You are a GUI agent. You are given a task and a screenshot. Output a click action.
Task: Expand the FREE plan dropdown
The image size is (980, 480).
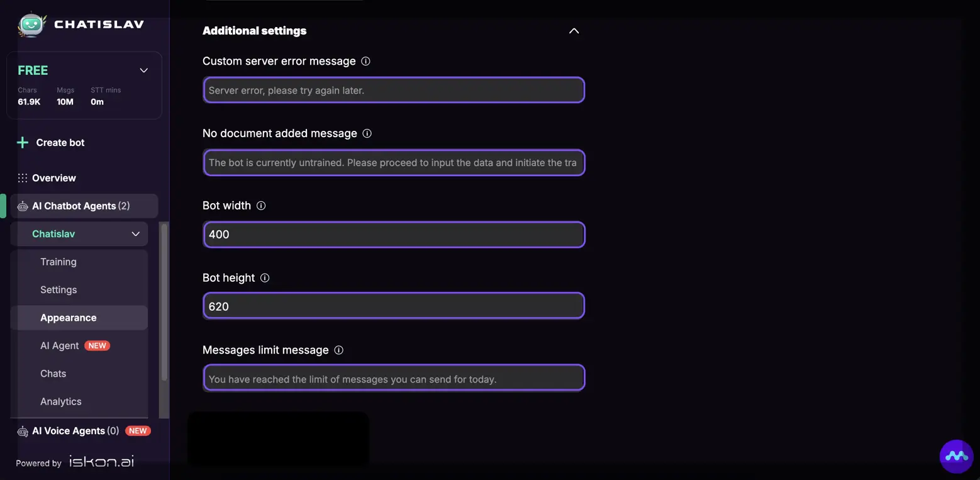[x=143, y=70]
